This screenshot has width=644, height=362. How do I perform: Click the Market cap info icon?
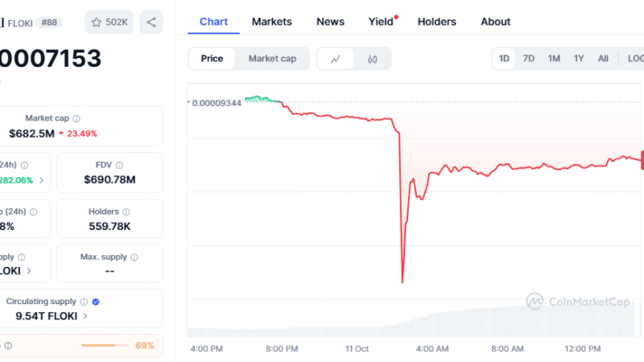click(x=76, y=118)
